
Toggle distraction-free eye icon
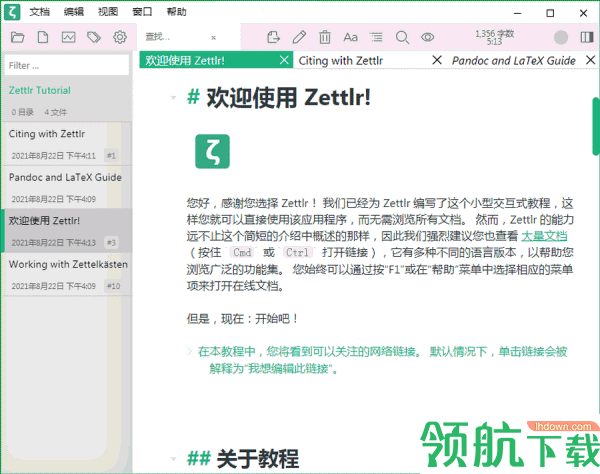427,37
